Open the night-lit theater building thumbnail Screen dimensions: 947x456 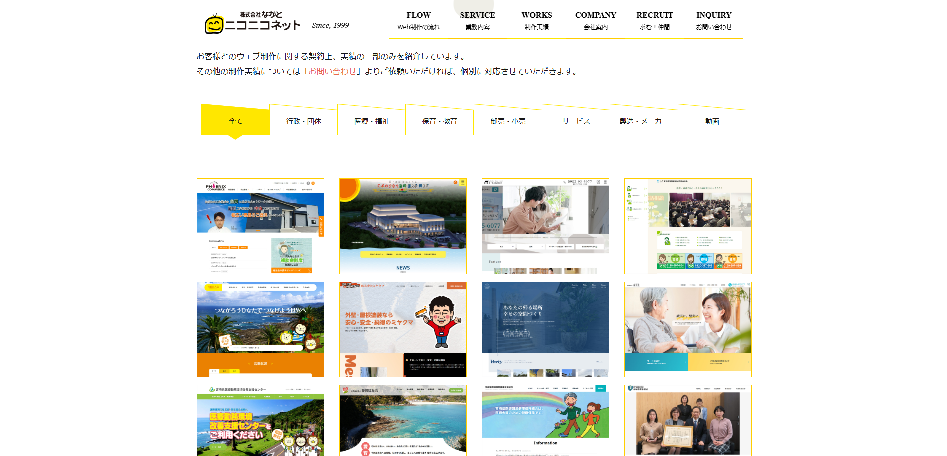(x=402, y=226)
